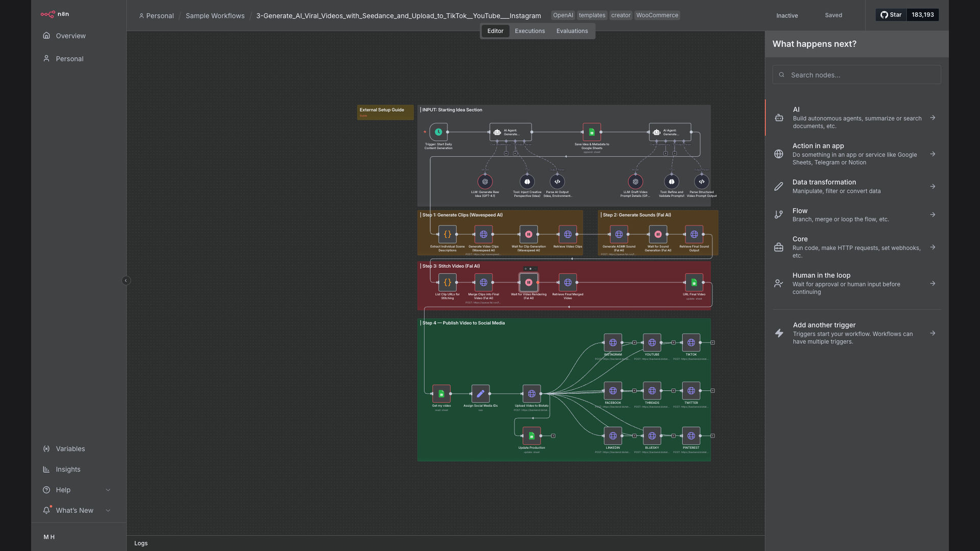980x551 pixels.
Task: Select the Save Idea & Metadata Google Sheets node
Action: point(592,132)
